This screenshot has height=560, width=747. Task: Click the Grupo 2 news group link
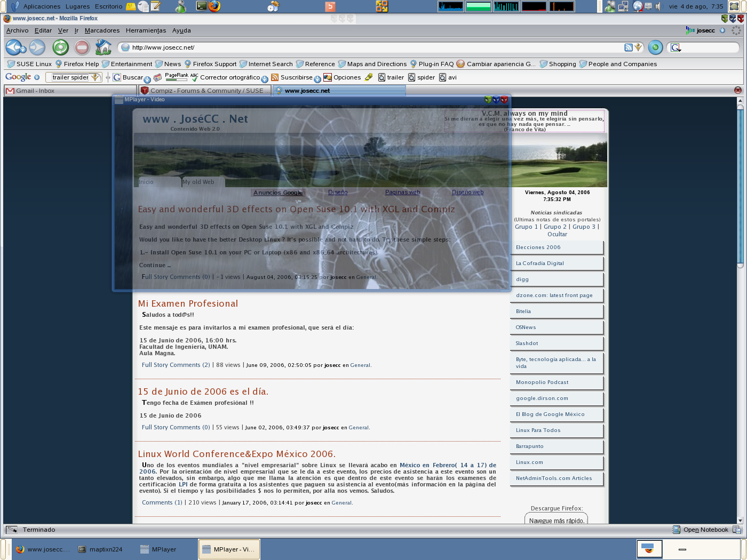(555, 227)
